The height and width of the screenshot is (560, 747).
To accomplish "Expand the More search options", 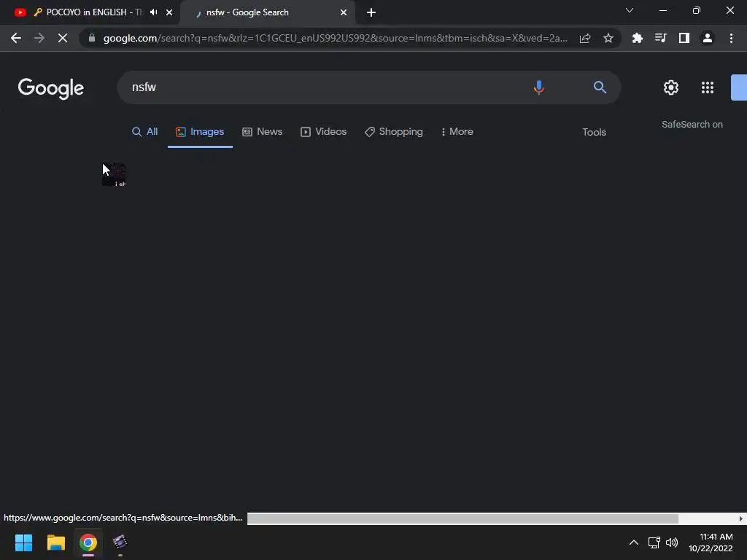I will coord(457,132).
